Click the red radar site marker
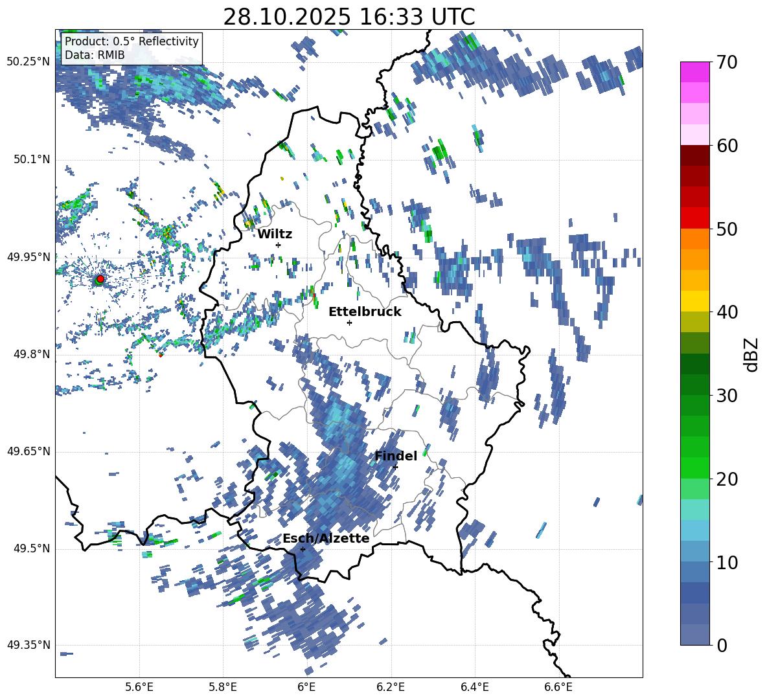This screenshot has height=700, width=767. [x=100, y=278]
